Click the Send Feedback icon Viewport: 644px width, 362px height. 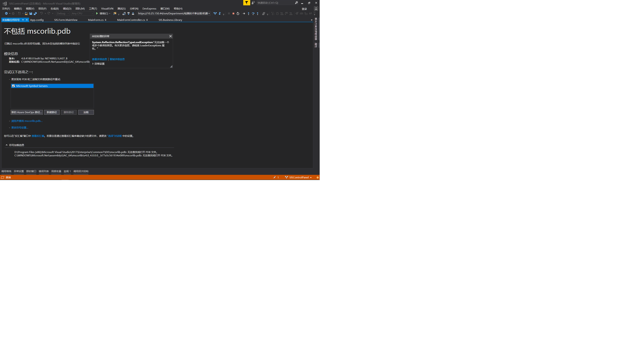(x=253, y=3)
